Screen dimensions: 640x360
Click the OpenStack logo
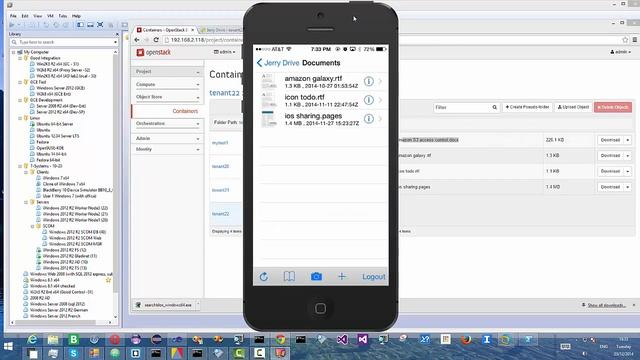(x=154, y=52)
